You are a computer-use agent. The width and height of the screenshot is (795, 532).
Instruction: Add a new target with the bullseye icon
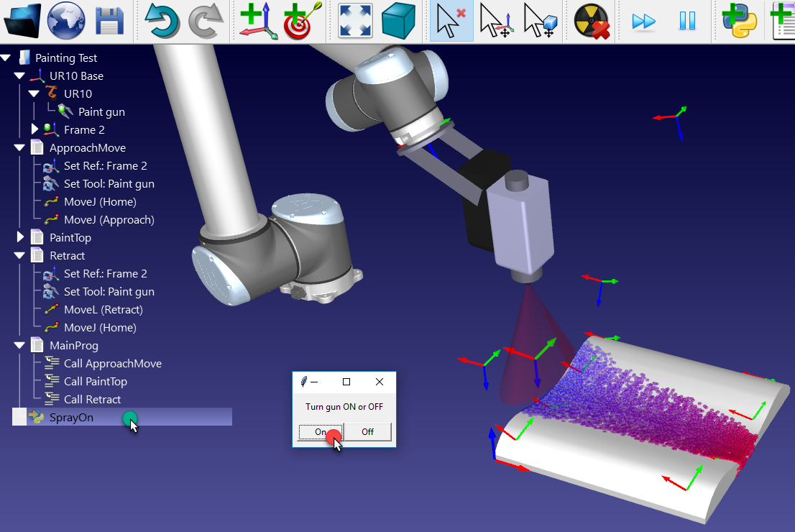tap(302, 21)
